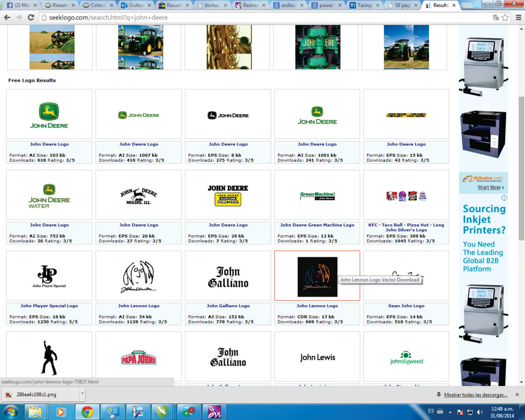Open the John Player Special logo thumbnail

tap(49, 276)
